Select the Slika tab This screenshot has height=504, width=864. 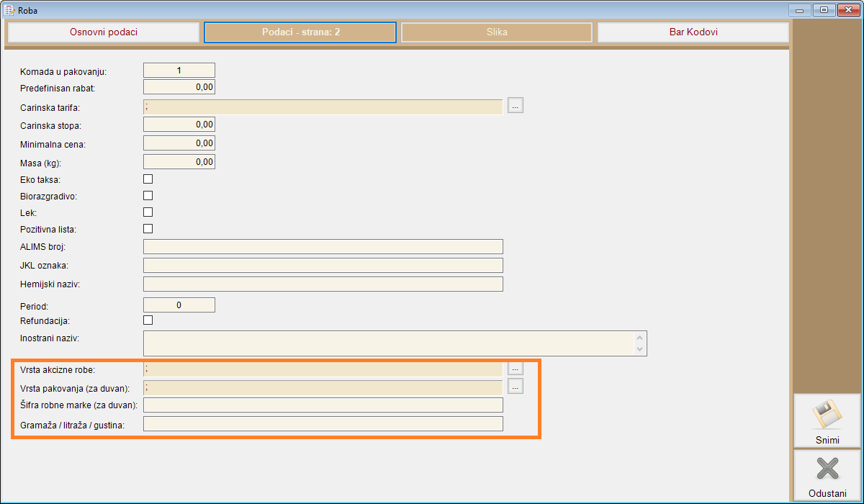497,32
